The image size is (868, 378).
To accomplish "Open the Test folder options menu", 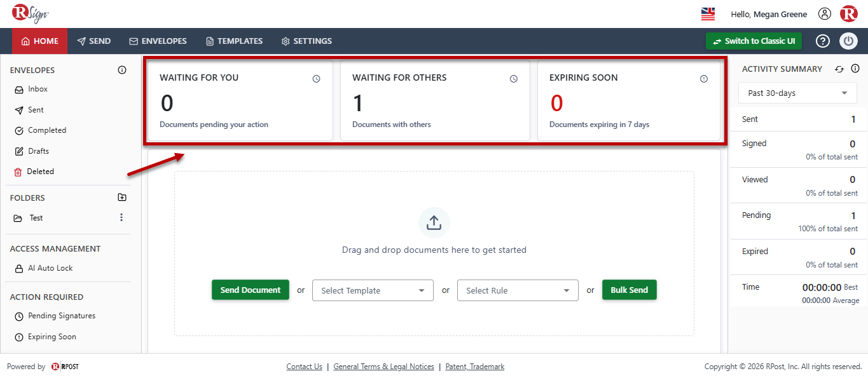I will (x=121, y=217).
